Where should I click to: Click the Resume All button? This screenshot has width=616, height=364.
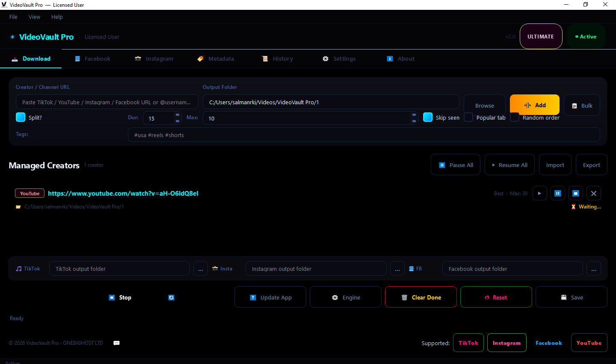509,165
